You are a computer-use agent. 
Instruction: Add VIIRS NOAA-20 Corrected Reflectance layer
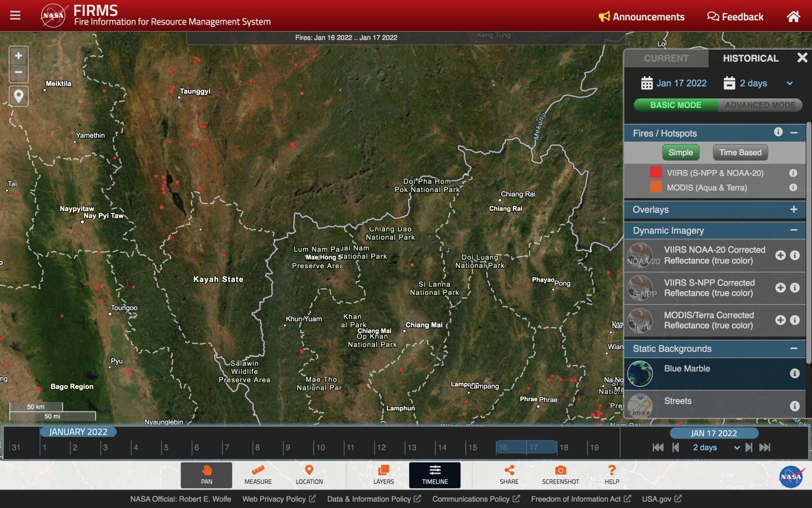(780, 255)
